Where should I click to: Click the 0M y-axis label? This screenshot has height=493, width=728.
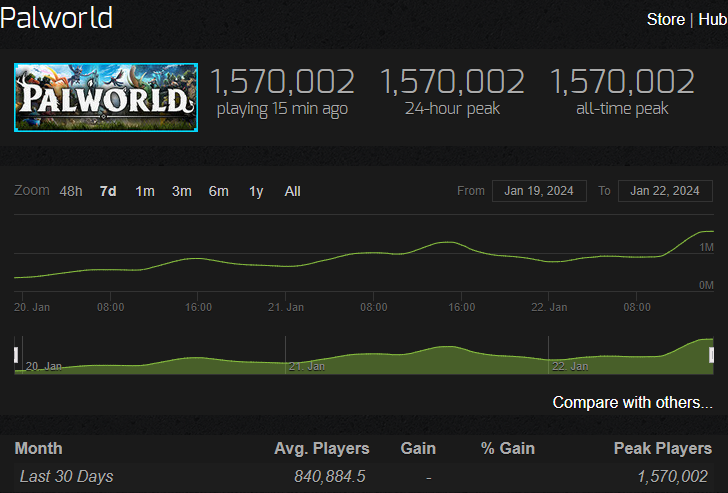point(707,285)
